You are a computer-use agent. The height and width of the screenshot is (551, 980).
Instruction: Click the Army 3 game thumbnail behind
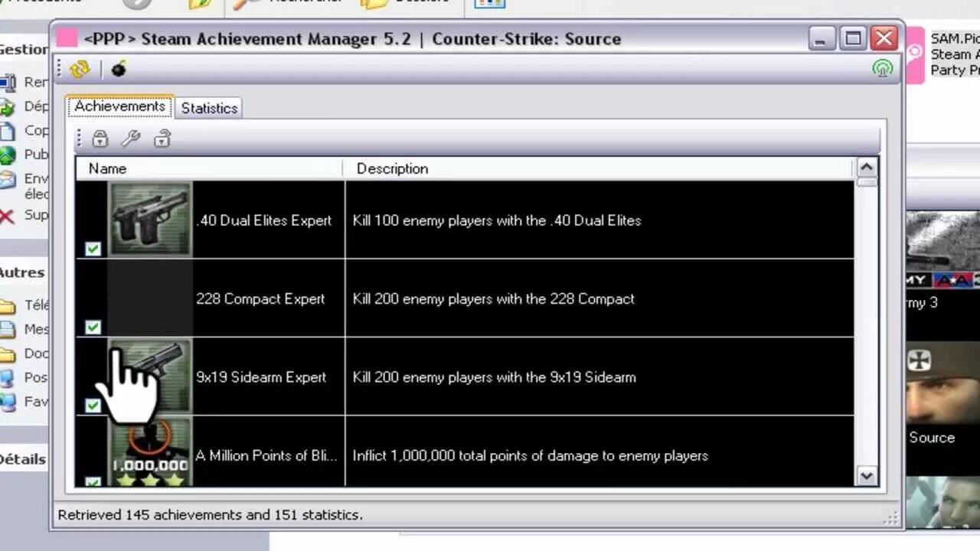click(942, 250)
